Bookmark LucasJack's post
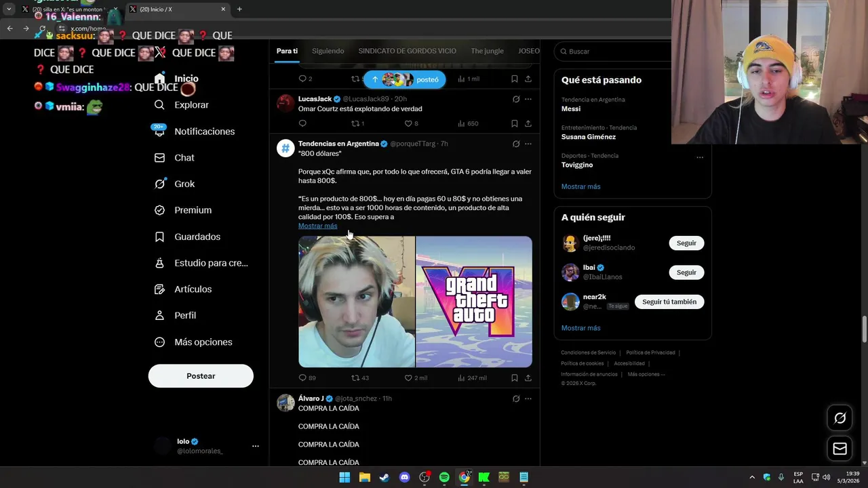Viewport: 868px width, 488px height. (515, 123)
